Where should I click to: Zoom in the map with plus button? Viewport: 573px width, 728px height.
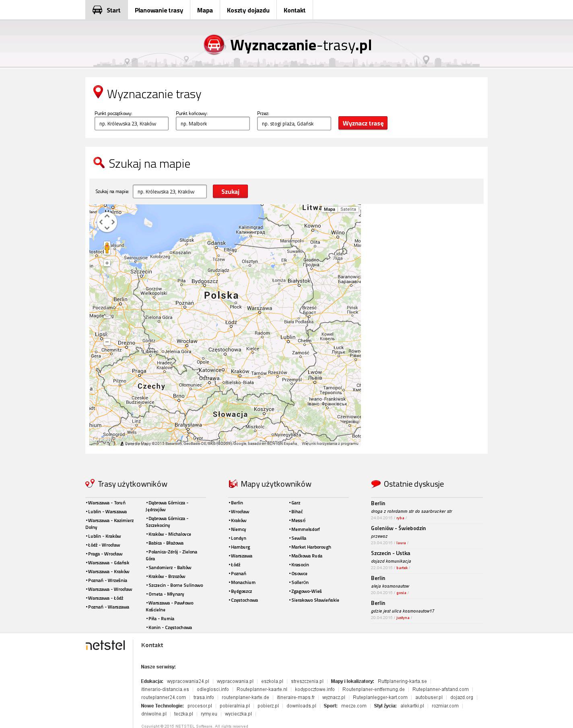point(107,263)
